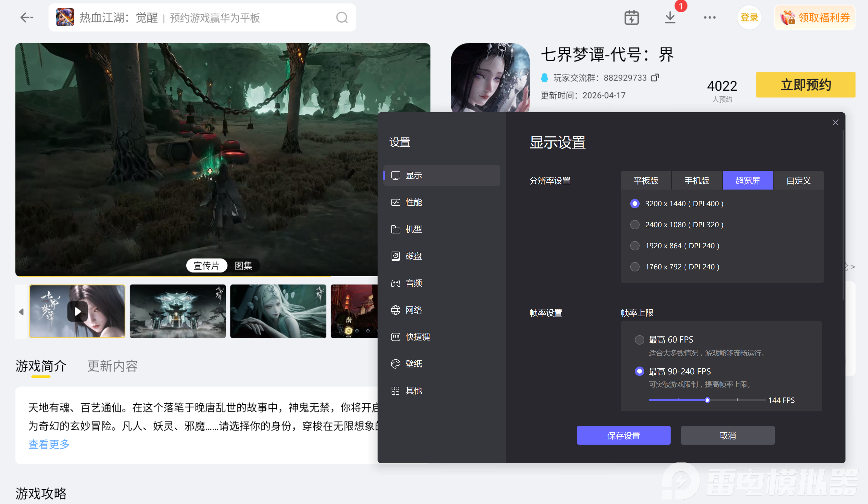
Task: Select 1920 x 864 resolution option
Action: coord(635,246)
